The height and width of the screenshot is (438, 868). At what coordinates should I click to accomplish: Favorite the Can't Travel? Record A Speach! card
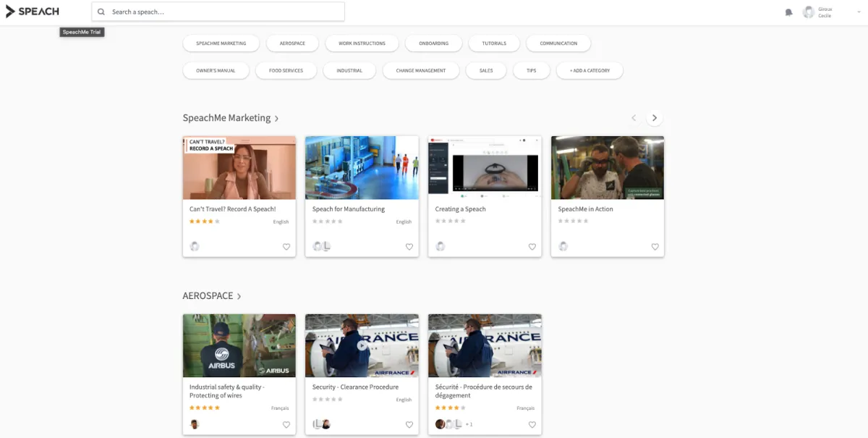[286, 247]
